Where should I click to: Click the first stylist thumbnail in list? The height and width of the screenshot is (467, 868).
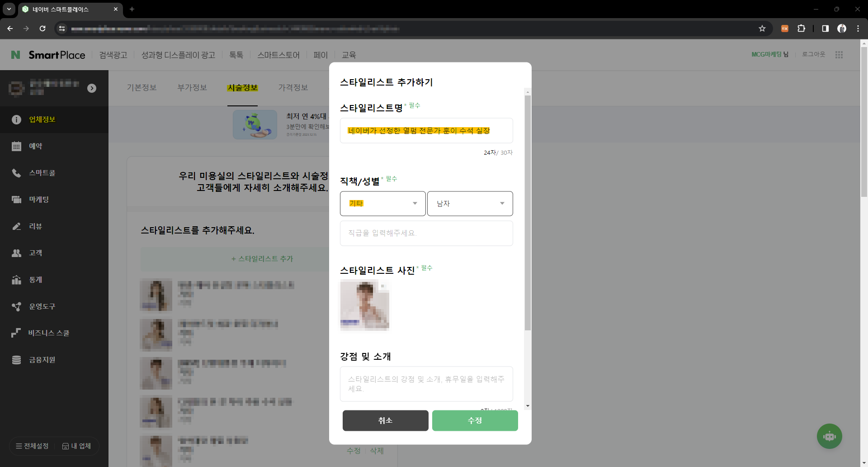point(156,295)
